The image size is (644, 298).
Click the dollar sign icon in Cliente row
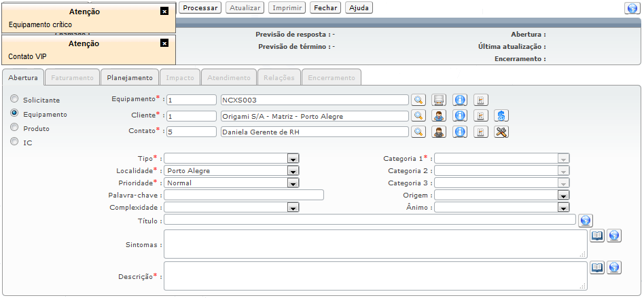click(501, 116)
